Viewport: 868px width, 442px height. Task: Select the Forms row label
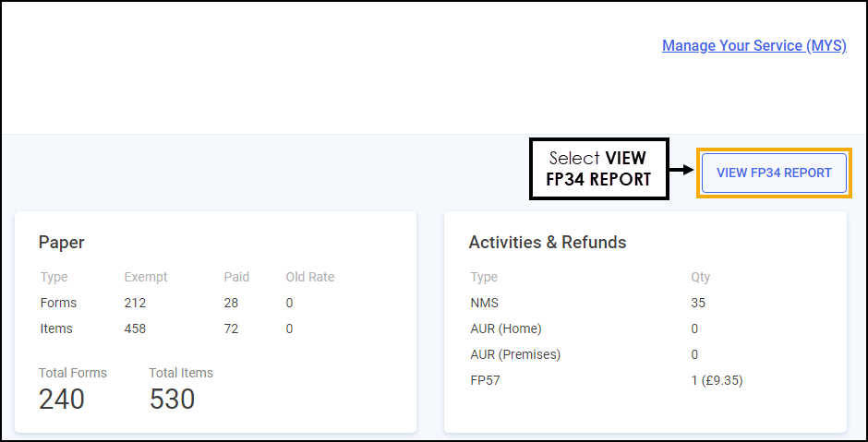pos(58,303)
